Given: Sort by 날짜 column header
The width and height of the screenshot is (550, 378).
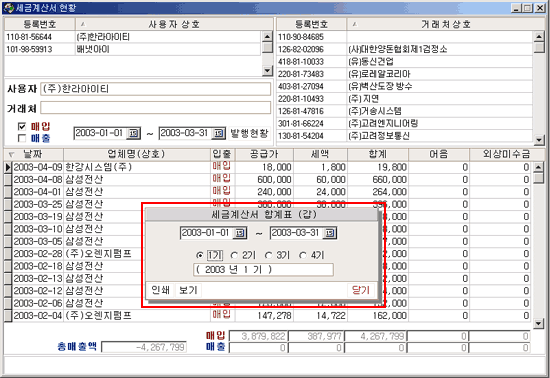Looking at the screenshot, I should pos(34,154).
